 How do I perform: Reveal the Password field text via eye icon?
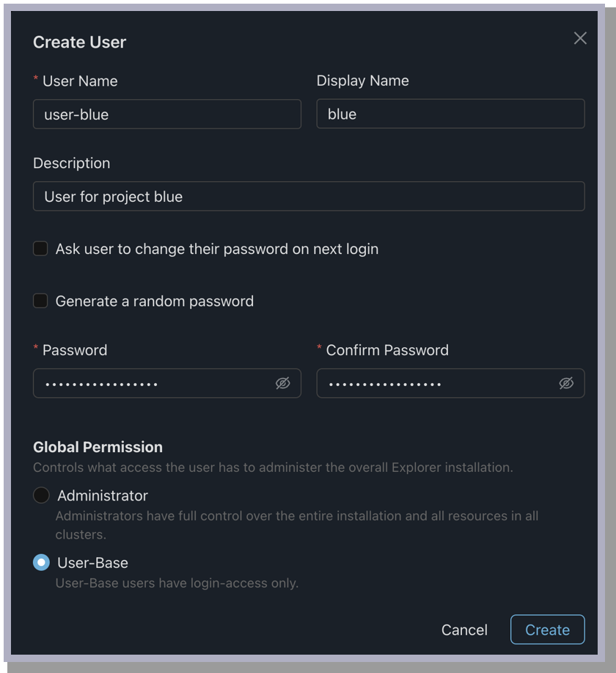click(x=282, y=383)
